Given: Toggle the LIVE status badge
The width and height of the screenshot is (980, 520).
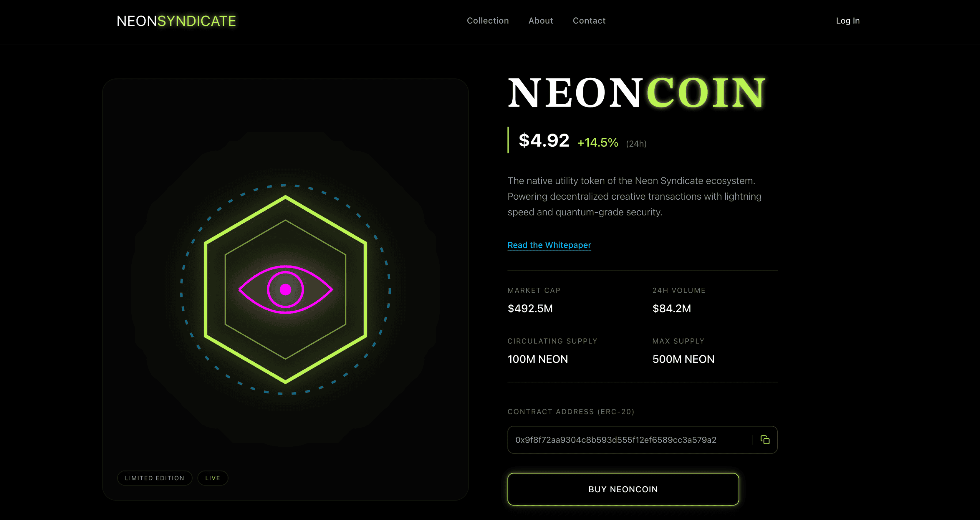Looking at the screenshot, I should tap(213, 478).
